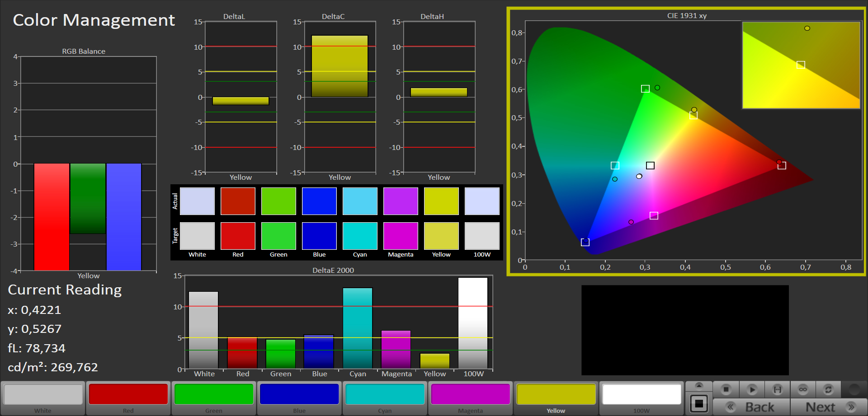868x416 pixels.
Task: Click the Target Yellow swatch
Action: coord(441,236)
